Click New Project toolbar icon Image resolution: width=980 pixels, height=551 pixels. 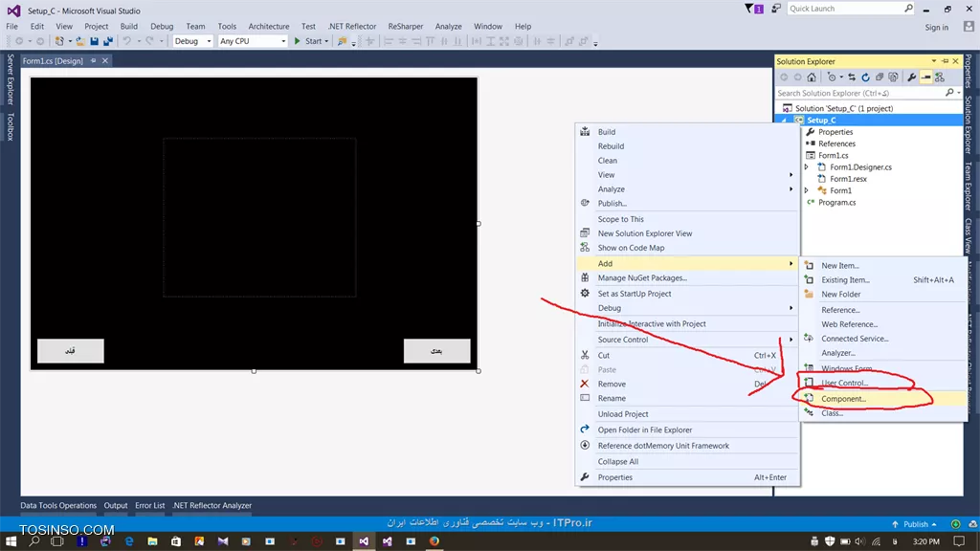(59, 41)
